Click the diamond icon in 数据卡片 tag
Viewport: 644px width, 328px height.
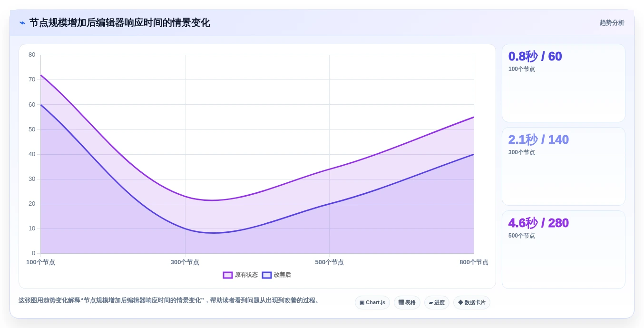tap(460, 303)
